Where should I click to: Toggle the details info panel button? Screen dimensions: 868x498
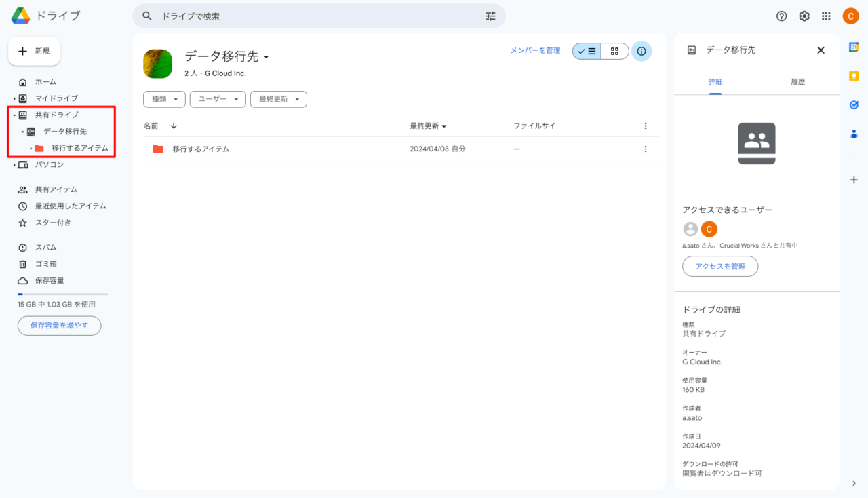pyautogui.click(x=642, y=51)
